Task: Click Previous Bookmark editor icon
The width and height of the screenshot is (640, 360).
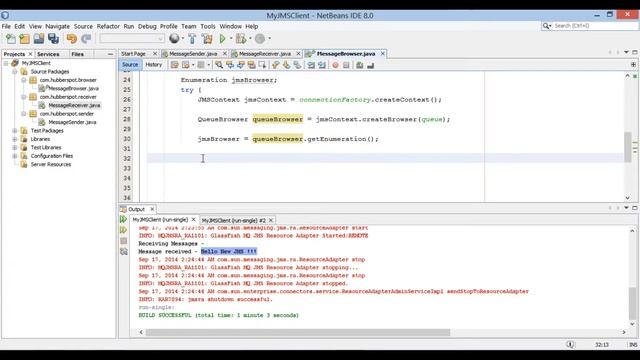Action: tap(276, 65)
